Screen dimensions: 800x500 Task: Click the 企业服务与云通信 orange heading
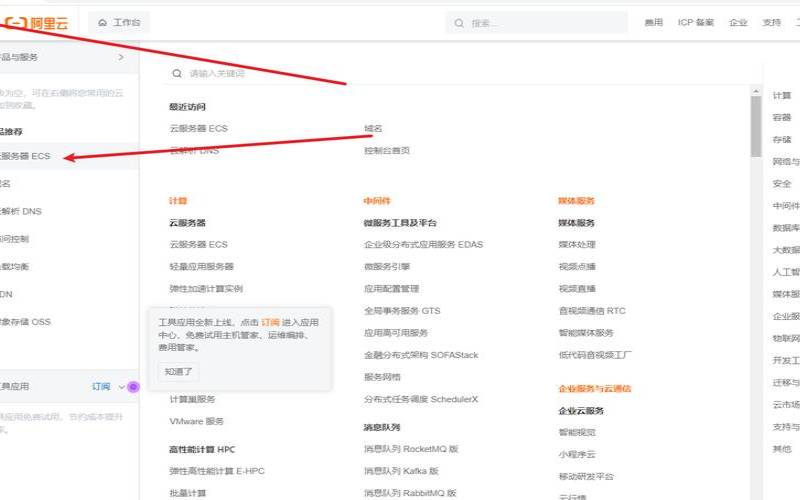point(595,388)
